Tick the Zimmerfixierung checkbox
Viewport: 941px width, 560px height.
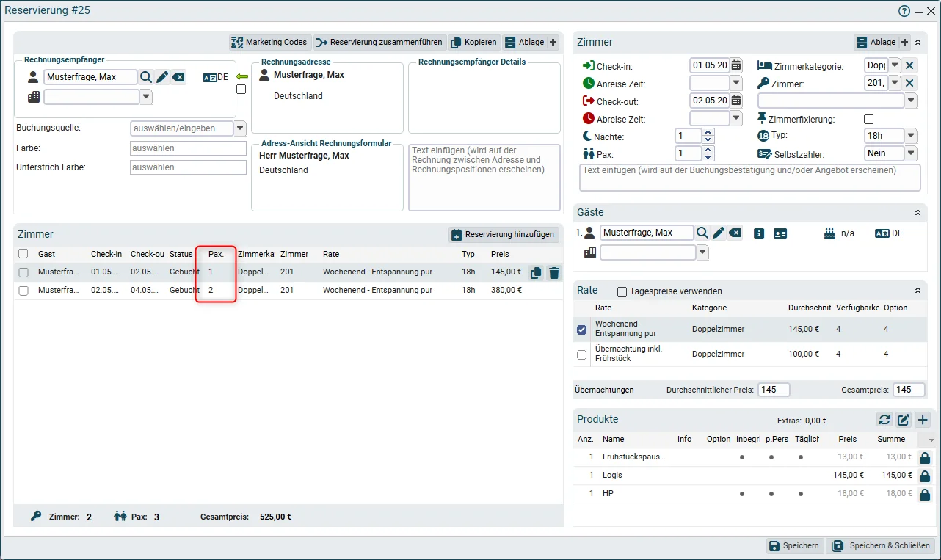(x=869, y=119)
